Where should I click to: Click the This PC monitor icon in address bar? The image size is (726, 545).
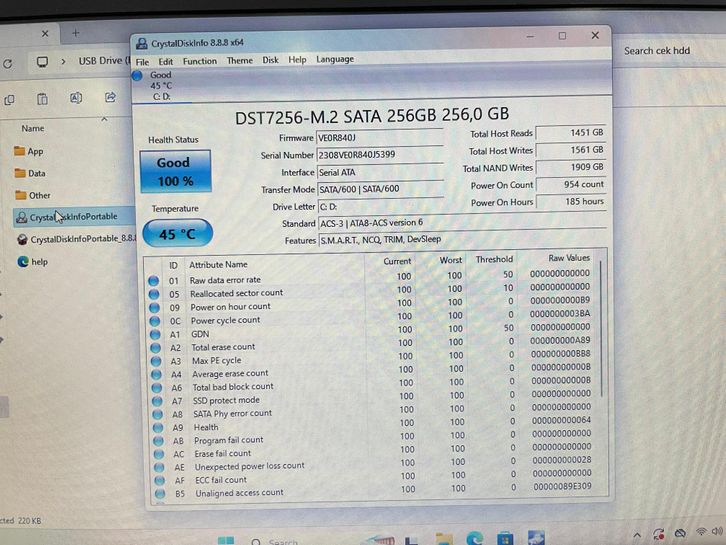click(x=42, y=62)
